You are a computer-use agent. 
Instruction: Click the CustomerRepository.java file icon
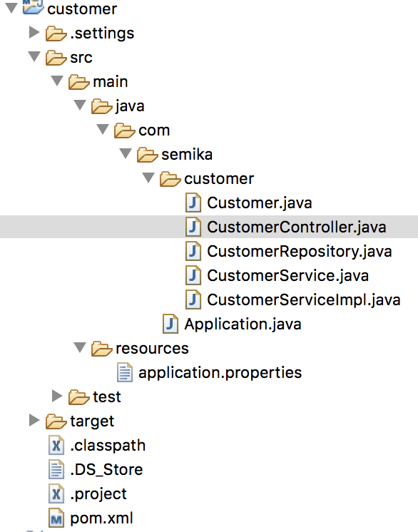pyautogui.click(x=193, y=252)
